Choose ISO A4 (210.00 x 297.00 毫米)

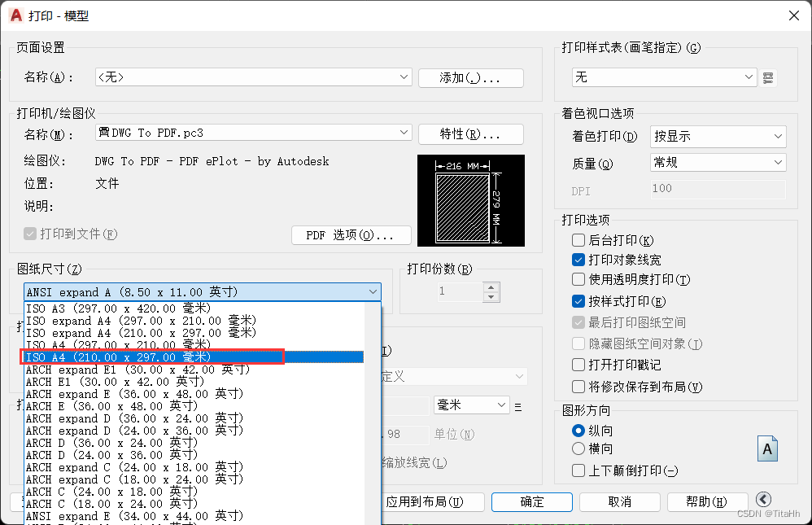pyautogui.click(x=194, y=357)
